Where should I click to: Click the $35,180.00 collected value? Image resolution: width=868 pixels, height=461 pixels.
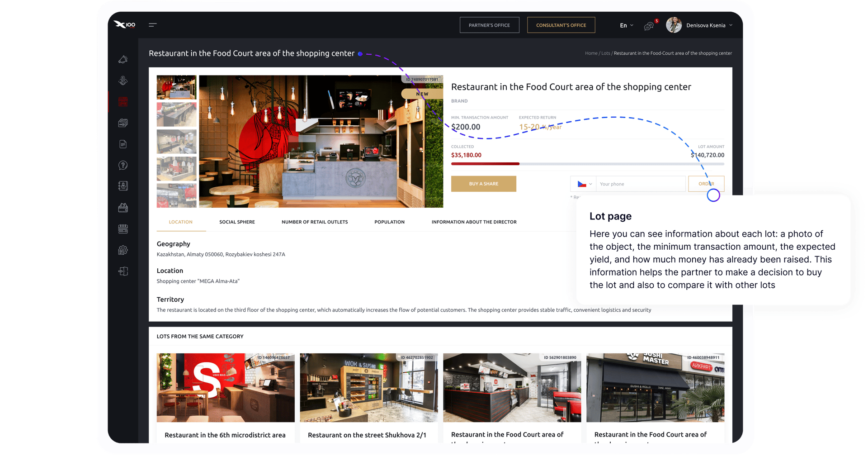pyautogui.click(x=466, y=155)
